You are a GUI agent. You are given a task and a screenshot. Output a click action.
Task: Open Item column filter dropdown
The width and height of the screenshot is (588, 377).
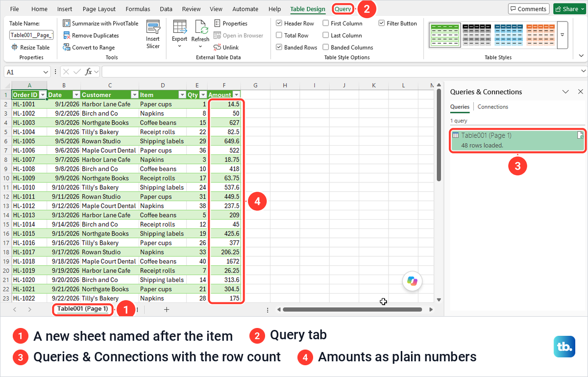[182, 95]
